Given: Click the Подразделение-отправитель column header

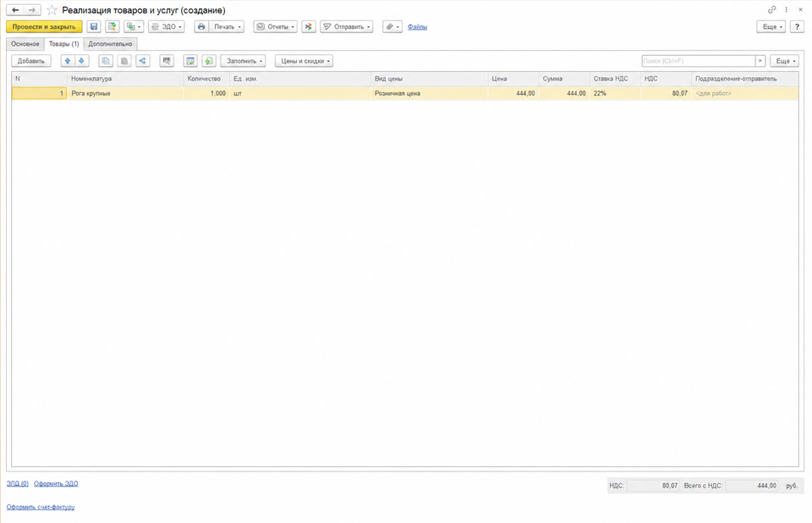Looking at the screenshot, I should (744, 79).
